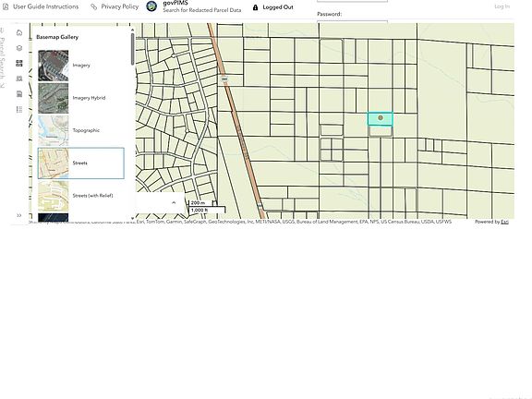Click the Log In button
The width and height of the screenshot is (532, 399).
(x=502, y=6)
